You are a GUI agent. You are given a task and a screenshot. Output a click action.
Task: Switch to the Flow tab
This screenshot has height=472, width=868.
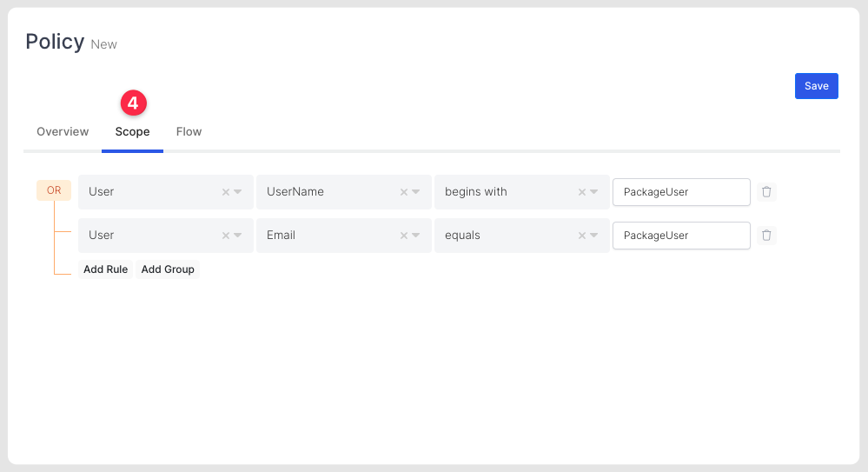tap(189, 132)
